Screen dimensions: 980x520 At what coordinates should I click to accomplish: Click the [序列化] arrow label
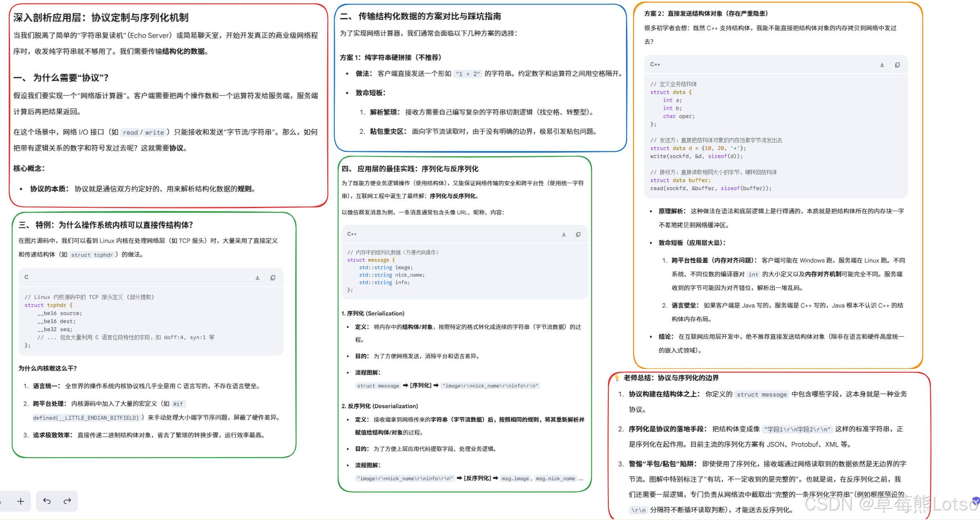coord(421,386)
